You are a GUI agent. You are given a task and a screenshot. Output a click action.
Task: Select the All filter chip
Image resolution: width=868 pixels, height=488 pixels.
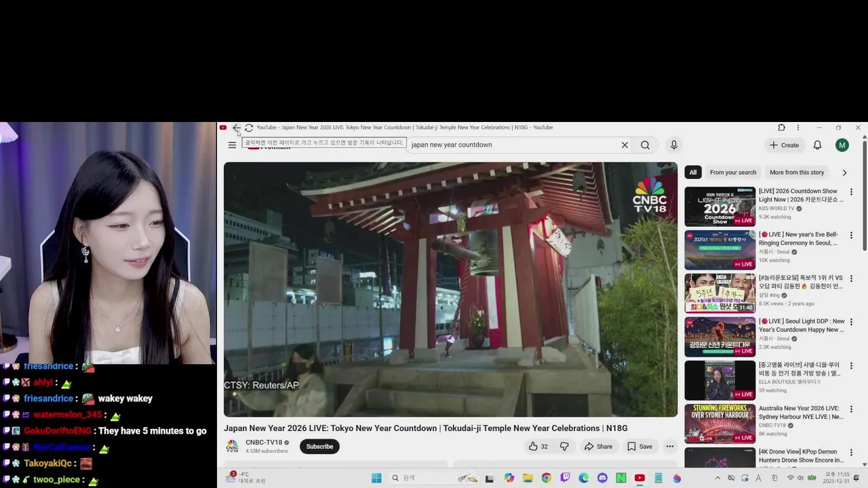[693, 172]
